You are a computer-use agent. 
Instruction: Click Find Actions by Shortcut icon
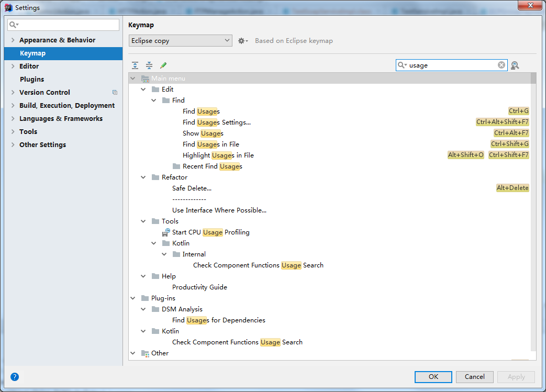[x=515, y=65]
